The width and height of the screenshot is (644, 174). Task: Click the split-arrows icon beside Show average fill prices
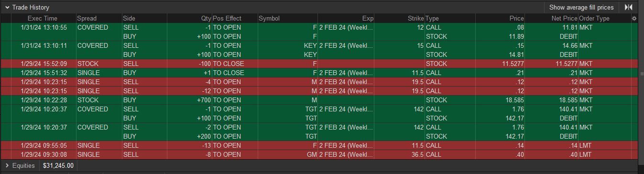(629, 7)
